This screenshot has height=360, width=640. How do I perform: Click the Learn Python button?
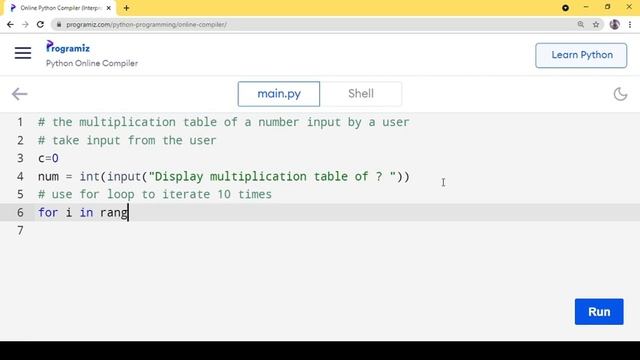tap(581, 55)
